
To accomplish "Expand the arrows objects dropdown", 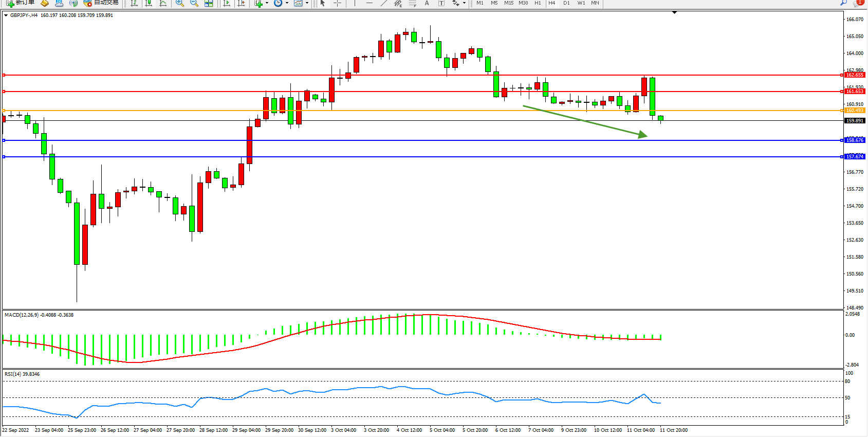I will point(464,3).
